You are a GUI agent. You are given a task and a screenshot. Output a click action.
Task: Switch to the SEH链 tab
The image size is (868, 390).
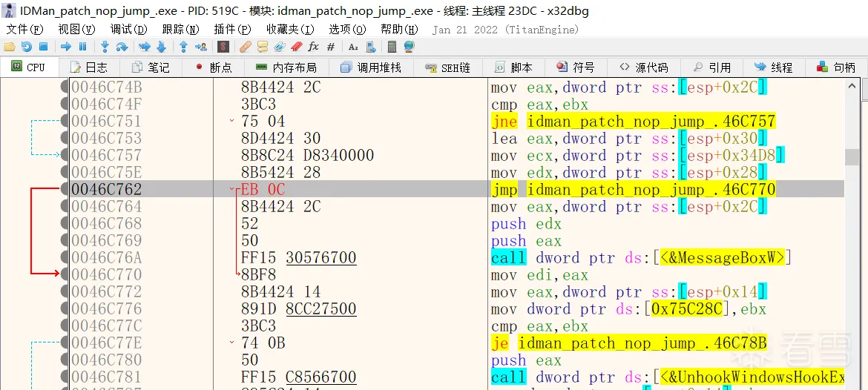pos(448,67)
